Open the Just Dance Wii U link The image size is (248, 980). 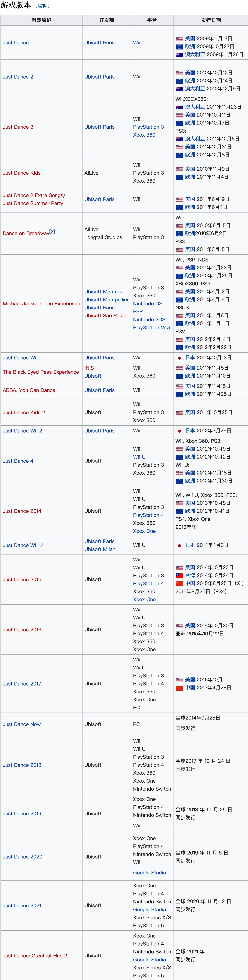(x=23, y=545)
